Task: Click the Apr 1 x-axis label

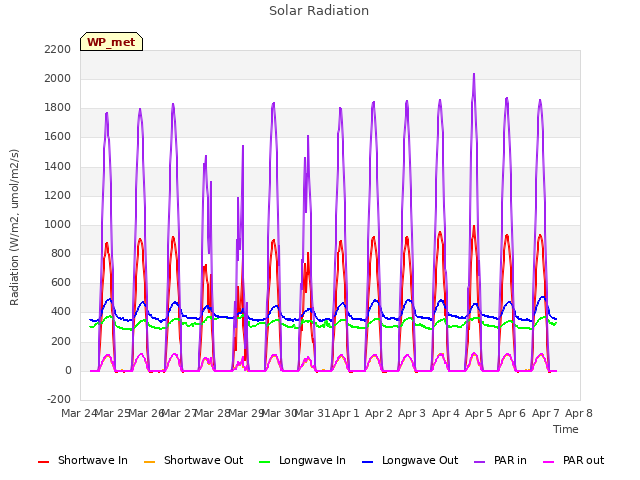Action: click(x=346, y=413)
